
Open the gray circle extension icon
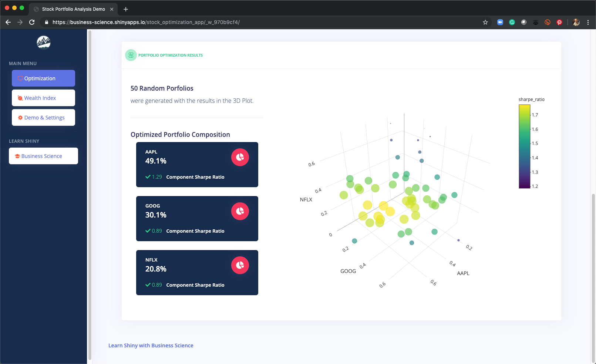click(x=524, y=22)
